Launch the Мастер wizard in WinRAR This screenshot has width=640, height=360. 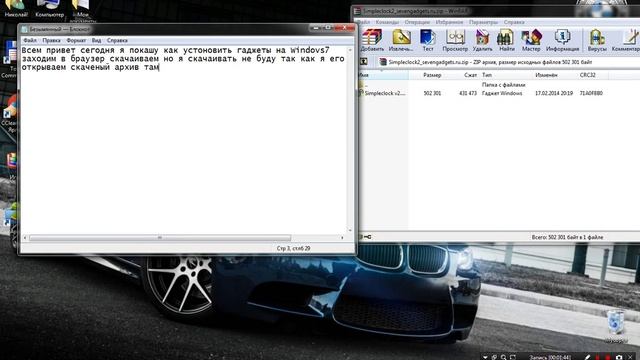click(x=531, y=40)
